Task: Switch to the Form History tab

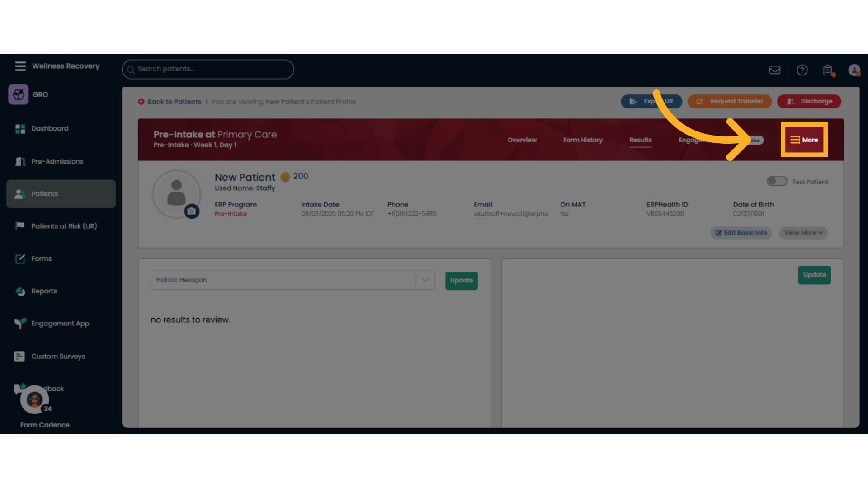Action: [583, 140]
